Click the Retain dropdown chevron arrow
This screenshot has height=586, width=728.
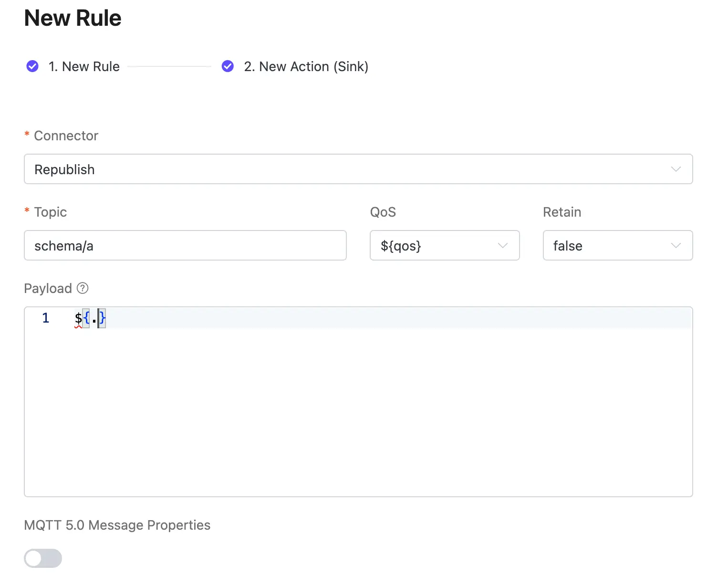point(676,245)
